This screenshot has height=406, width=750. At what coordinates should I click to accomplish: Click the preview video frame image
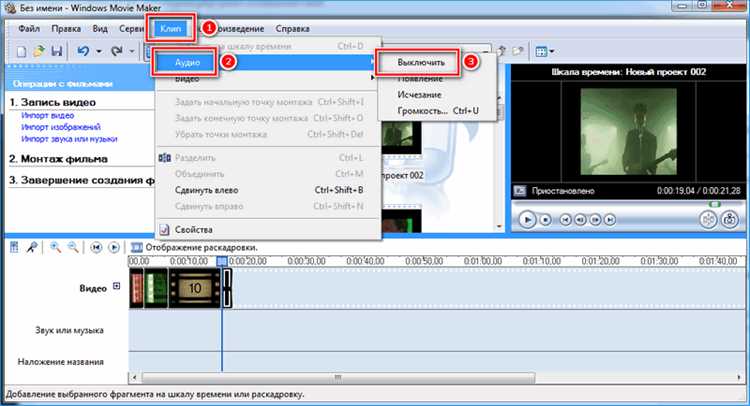click(629, 132)
